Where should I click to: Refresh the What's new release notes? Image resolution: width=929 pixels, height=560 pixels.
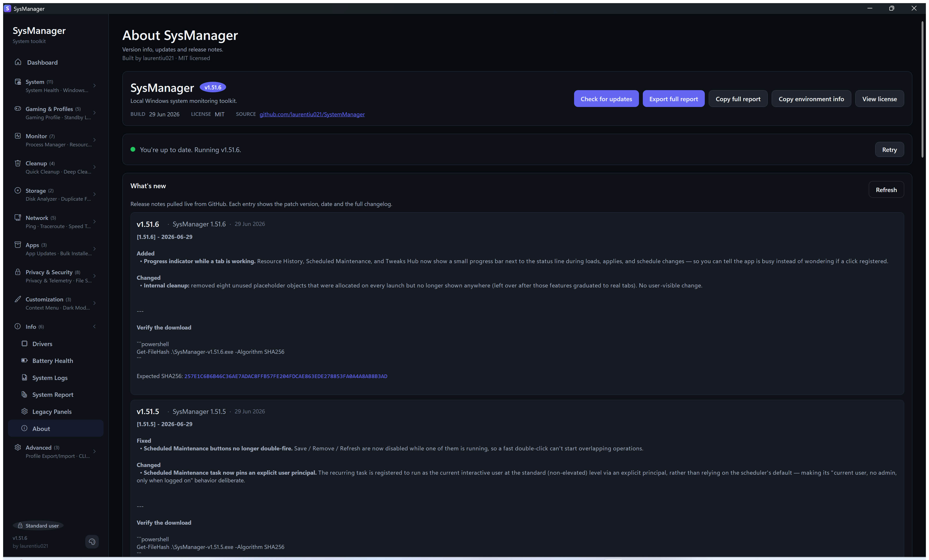tap(886, 190)
